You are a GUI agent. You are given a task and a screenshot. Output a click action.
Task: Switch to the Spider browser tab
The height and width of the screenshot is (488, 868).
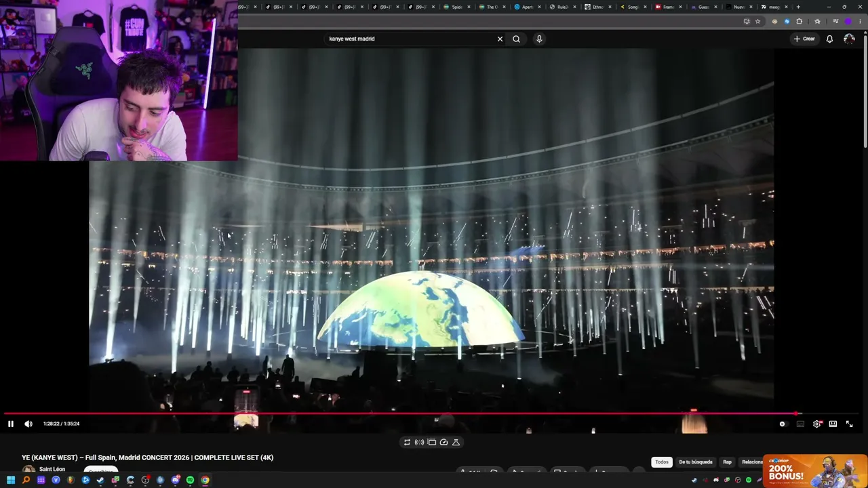[457, 7]
